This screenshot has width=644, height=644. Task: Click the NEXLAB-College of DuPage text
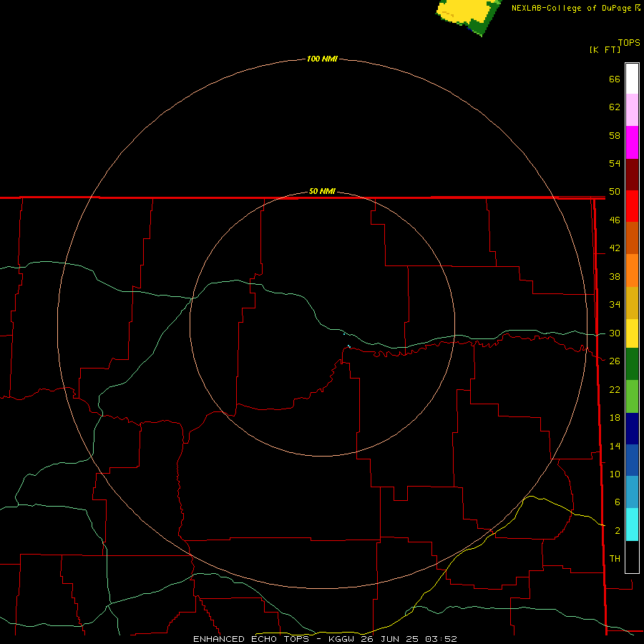tap(573, 8)
